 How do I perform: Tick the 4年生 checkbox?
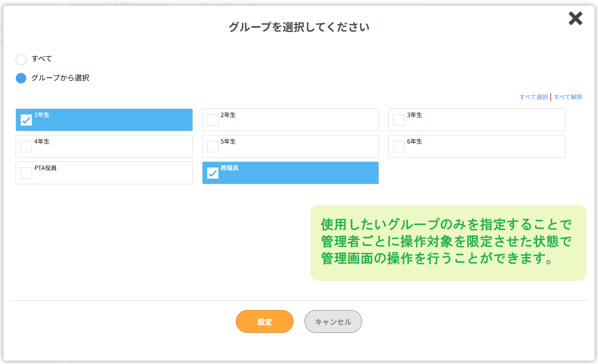click(x=27, y=147)
